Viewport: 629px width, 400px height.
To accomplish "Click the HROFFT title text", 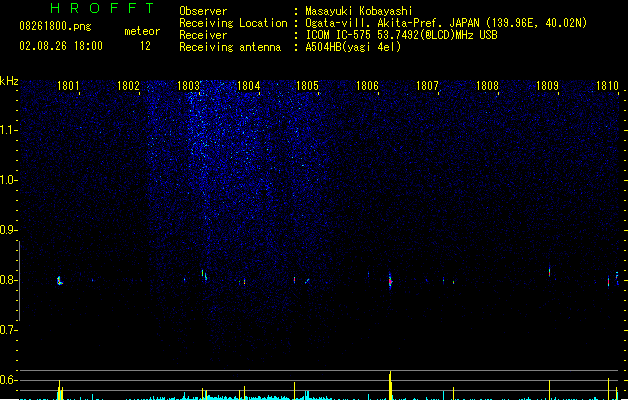I will [102, 8].
